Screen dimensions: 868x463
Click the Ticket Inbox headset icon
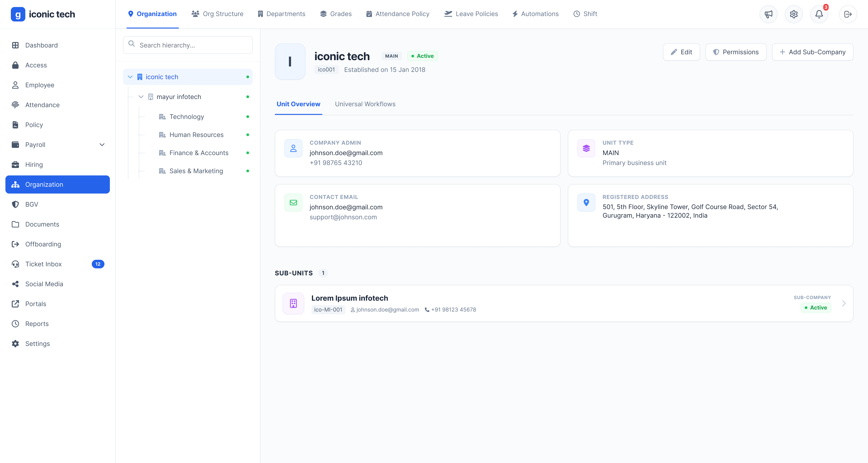pos(15,264)
